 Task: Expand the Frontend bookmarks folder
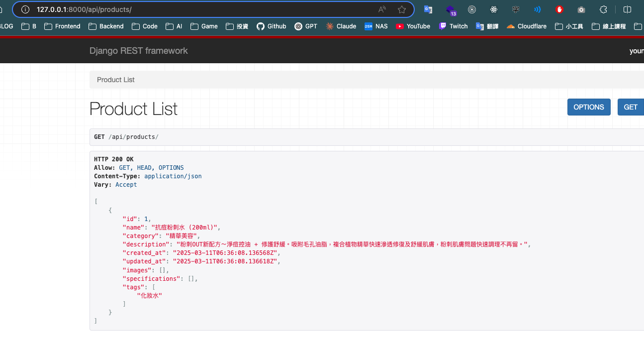point(62,26)
